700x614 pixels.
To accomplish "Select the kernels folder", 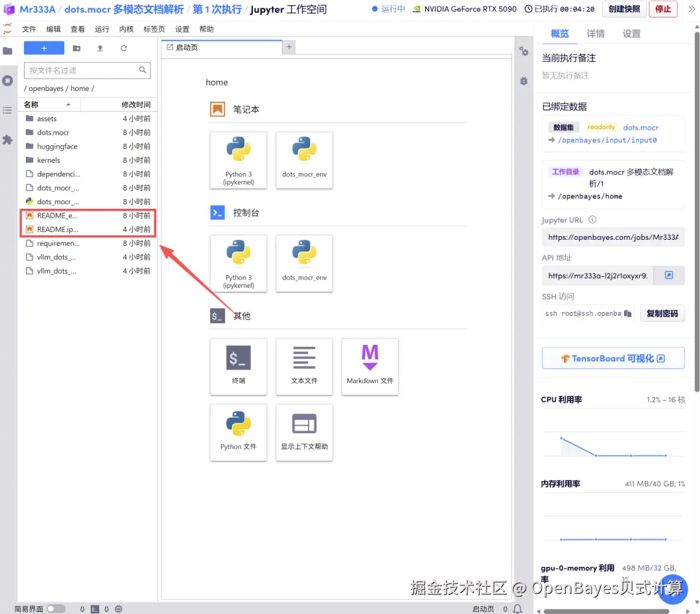I will 87,160.
